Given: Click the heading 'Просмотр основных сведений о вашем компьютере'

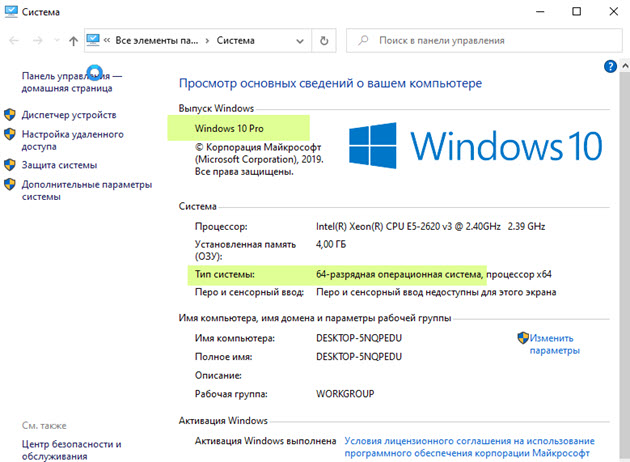Looking at the screenshot, I should [x=330, y=83].
